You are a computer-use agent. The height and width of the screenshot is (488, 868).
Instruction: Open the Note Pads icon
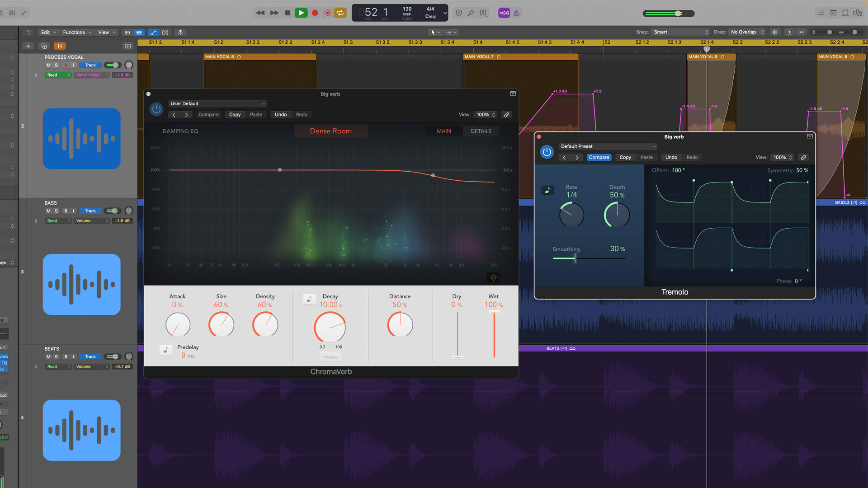[x=833, y=13]
